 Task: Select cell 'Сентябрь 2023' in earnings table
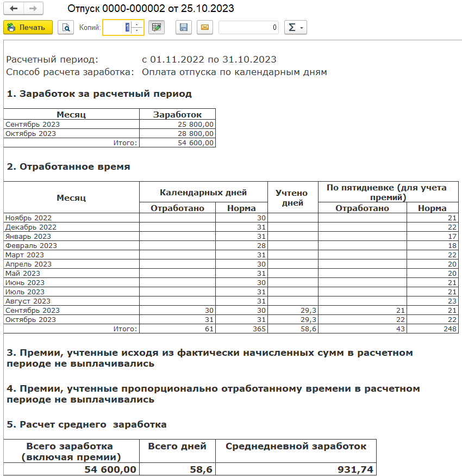point(72,124)
